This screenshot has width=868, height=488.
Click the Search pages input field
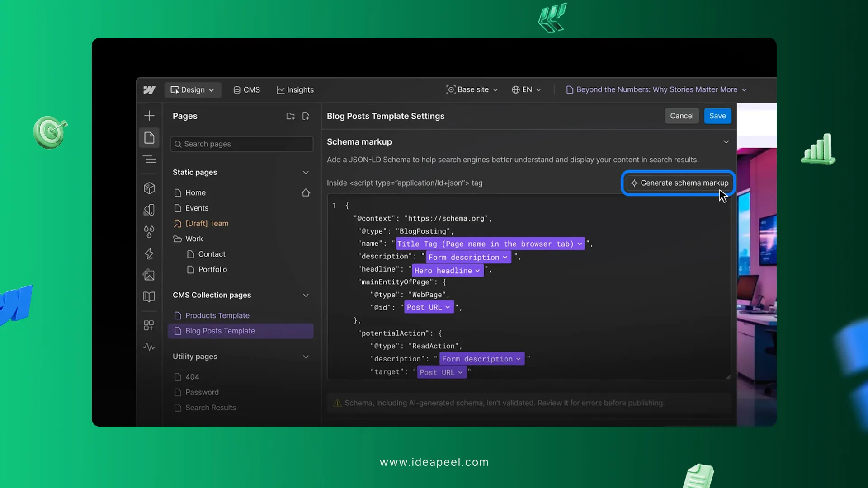click(241, 144)
